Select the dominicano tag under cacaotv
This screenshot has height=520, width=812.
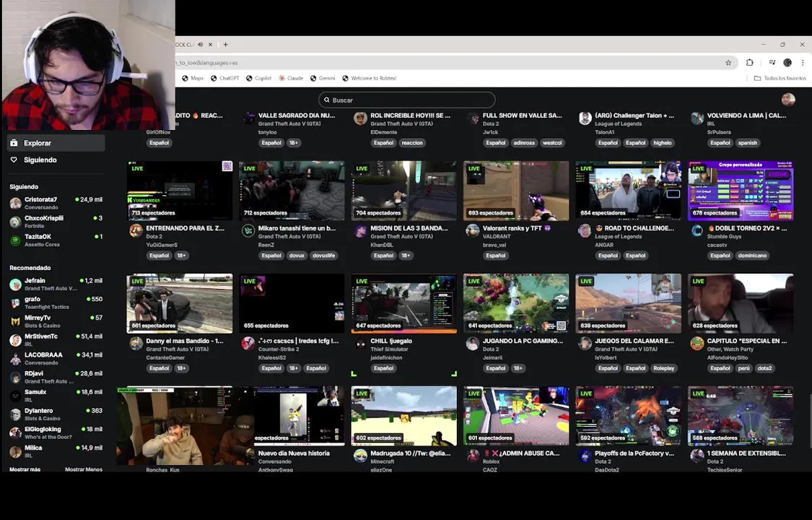(x=752, y=256)
